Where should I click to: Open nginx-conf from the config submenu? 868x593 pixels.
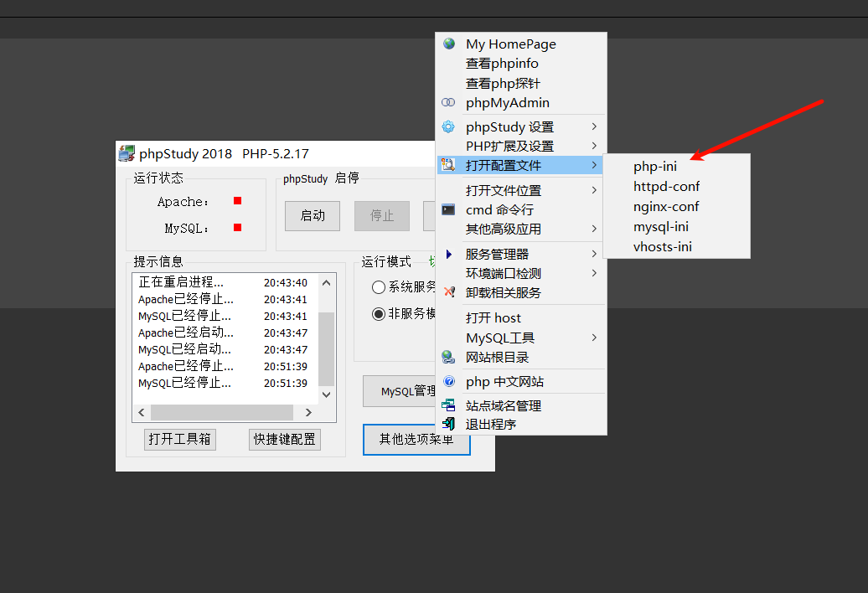[x=676, y=206]
